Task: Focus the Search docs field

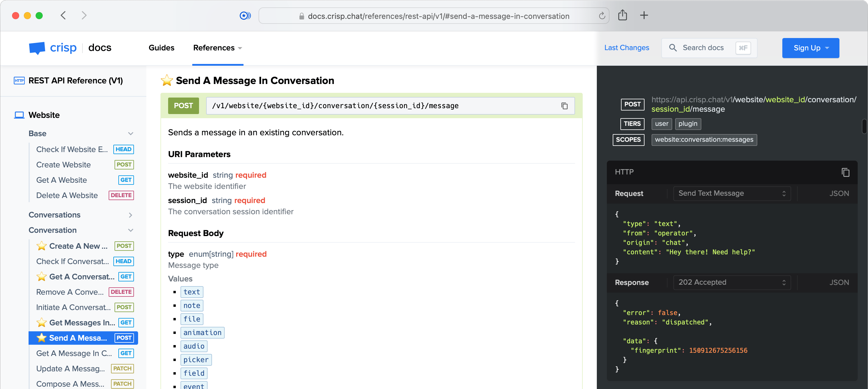Action: pos(709,48)
